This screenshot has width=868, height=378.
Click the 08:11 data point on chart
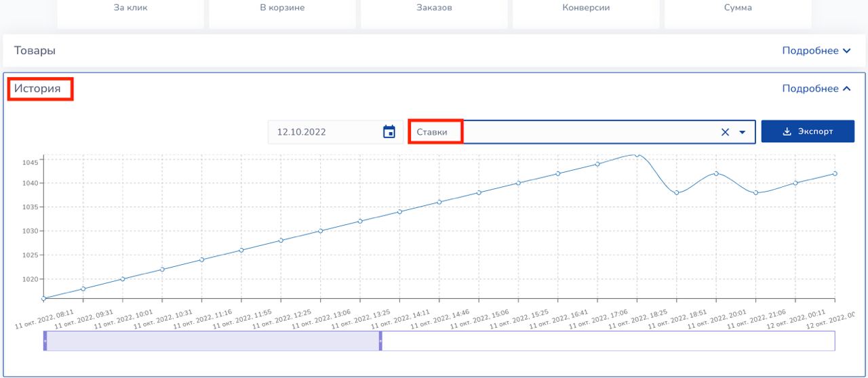coord(43,298)
